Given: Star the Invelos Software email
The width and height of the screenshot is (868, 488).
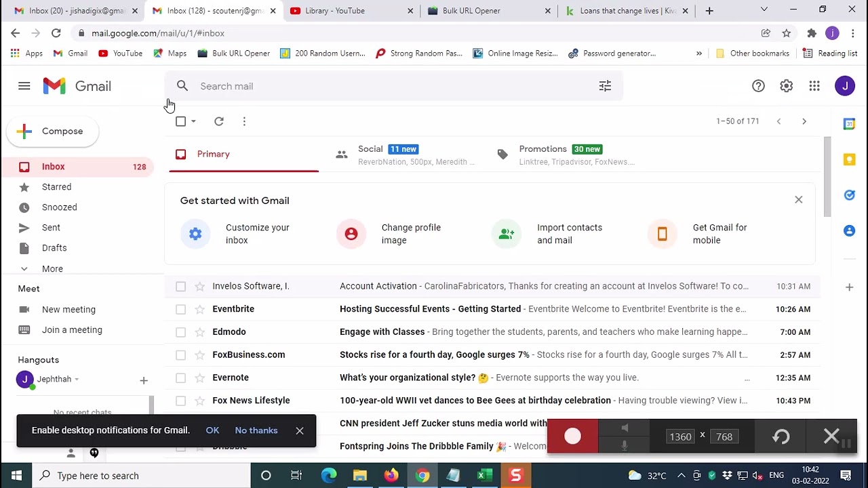Looking at the screenshot, I should click(199, 286).
